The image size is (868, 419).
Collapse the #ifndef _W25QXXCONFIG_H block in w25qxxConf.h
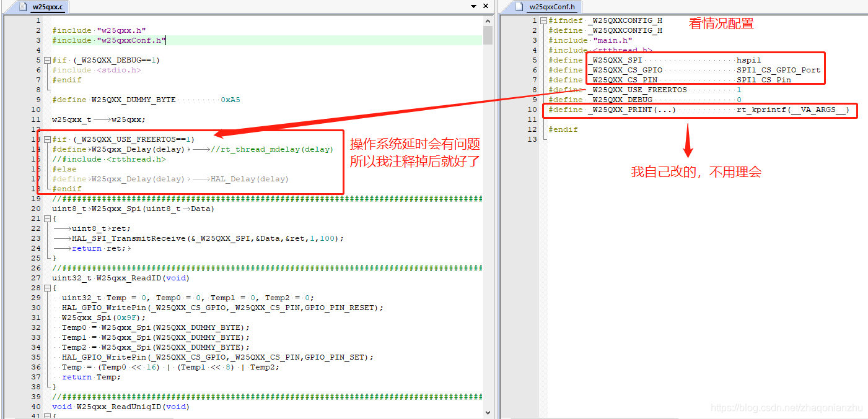[x=543, y=20]
